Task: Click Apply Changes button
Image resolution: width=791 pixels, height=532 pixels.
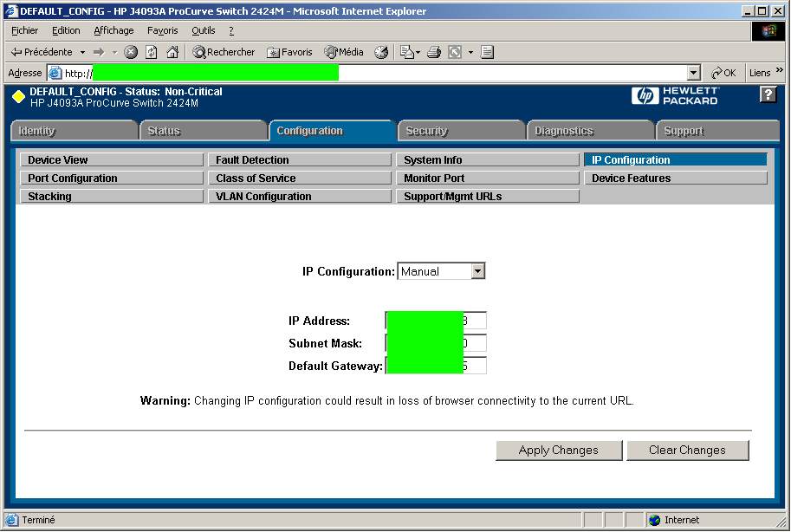Action: (x=559, y=451)
